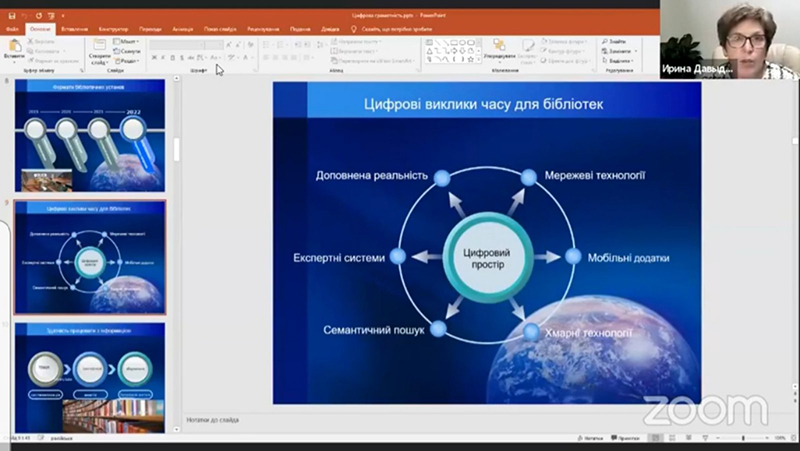The height and width of the screenshot is (451, 800).
Task: Toggle Notes (Нотатки) pane in status bar
Action: [x=590, y=438]
